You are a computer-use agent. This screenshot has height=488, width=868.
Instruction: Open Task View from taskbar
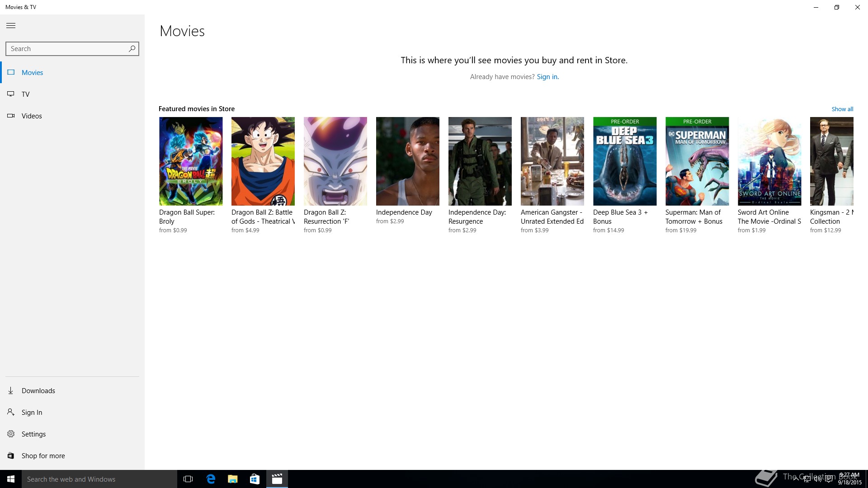pyautogui.click(x=188, y=479)
